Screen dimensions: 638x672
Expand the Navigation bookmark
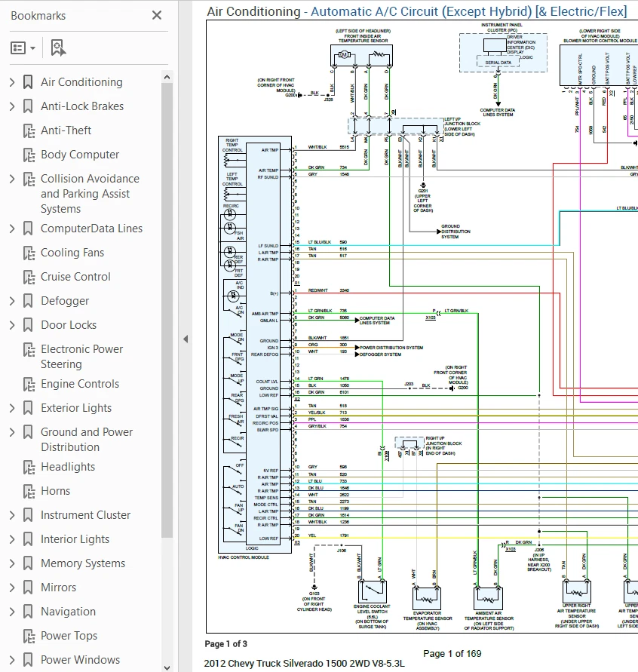click(x=11, y=612)
